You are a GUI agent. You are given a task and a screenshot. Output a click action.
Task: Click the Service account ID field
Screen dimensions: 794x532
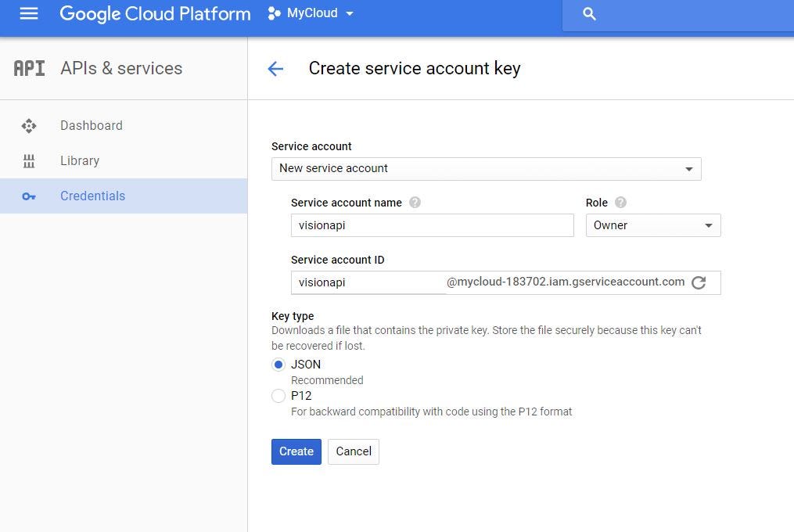(368, 282)
